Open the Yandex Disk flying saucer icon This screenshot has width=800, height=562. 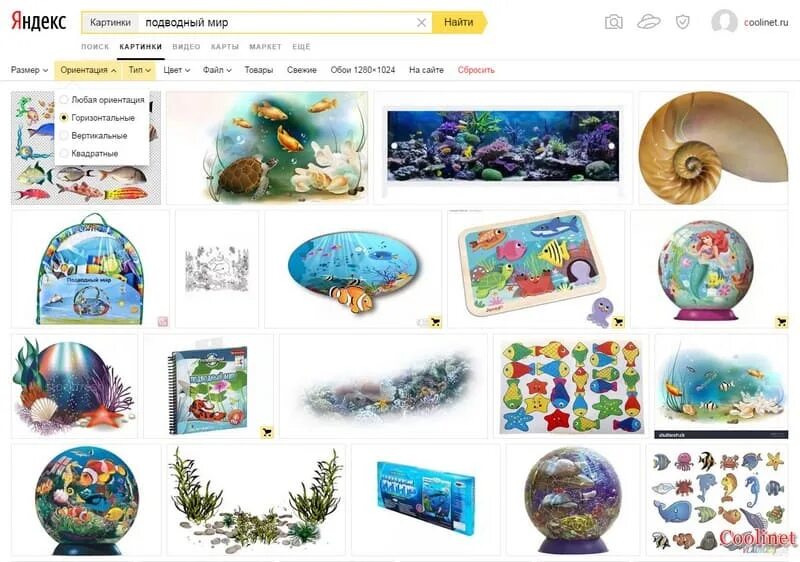pyautogui.click(x=649, y=22)
